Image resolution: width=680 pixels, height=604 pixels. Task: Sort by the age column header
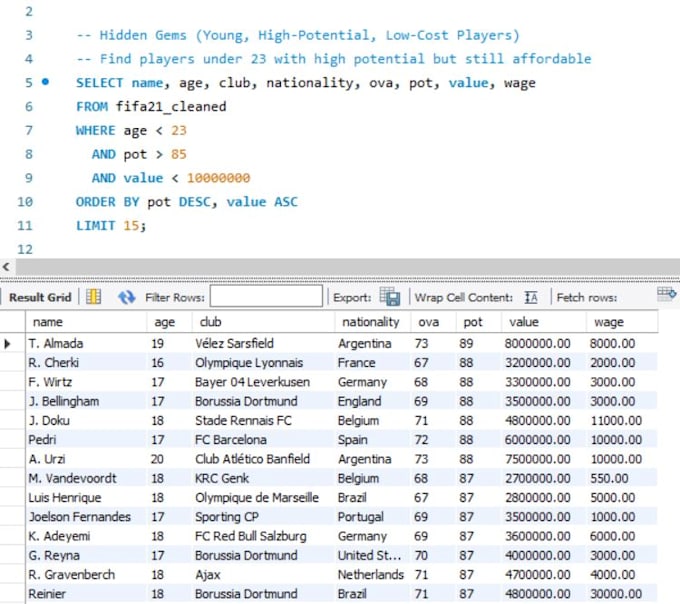click(x=169, y=322)
